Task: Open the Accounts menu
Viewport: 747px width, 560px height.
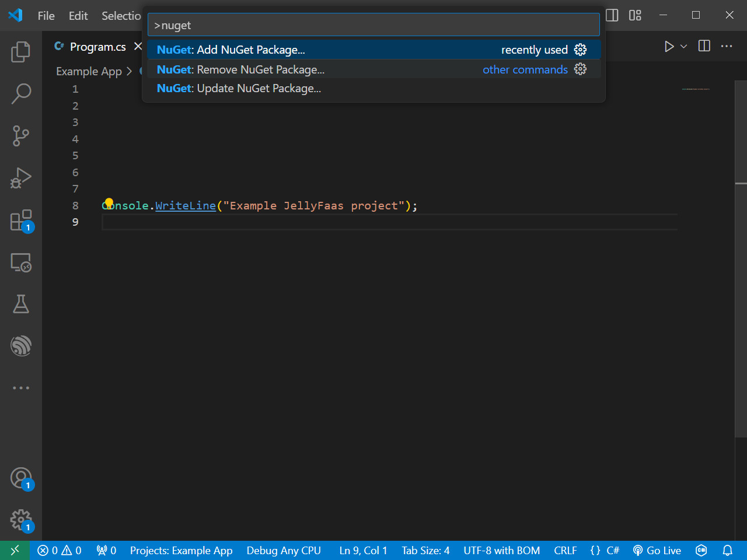Action: (21, 478)
